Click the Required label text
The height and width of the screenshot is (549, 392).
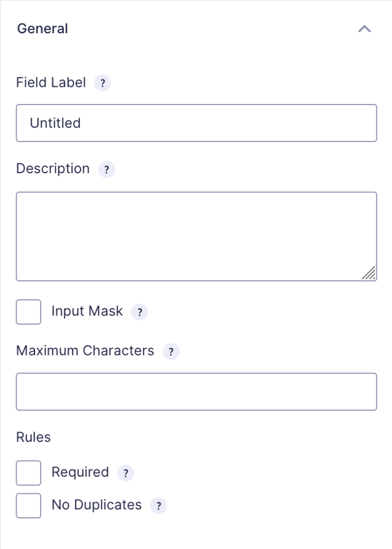(x=80, y=472)
